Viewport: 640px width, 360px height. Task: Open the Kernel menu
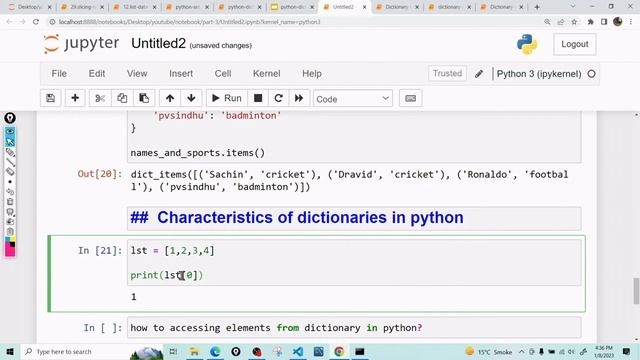tap(267, 73)
